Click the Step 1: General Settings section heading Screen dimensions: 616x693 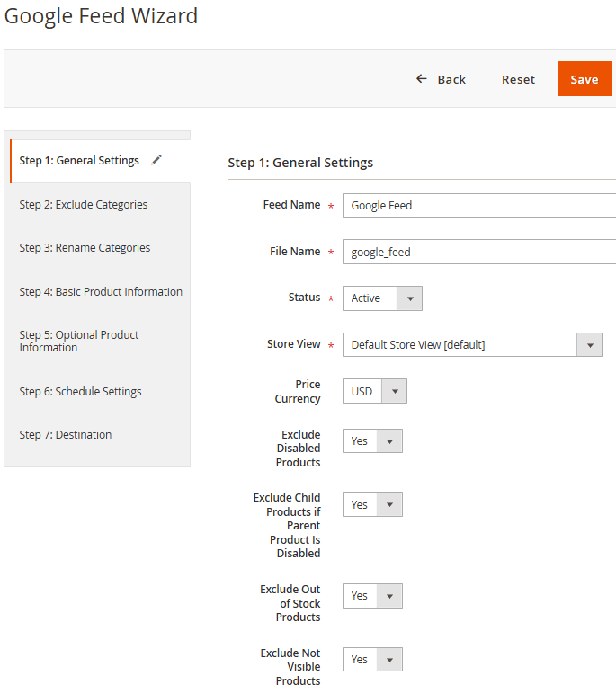pyautogui.click(x=300, y=163)
